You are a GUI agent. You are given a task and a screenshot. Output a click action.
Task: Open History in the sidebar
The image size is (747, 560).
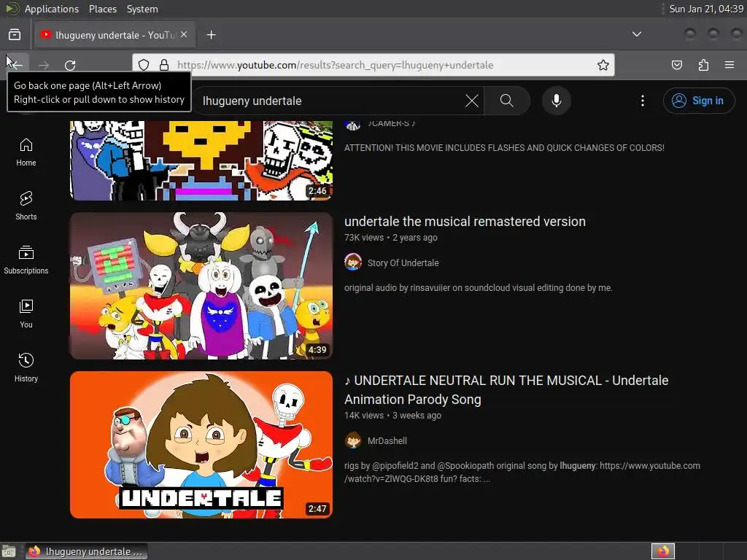(26, 368)
